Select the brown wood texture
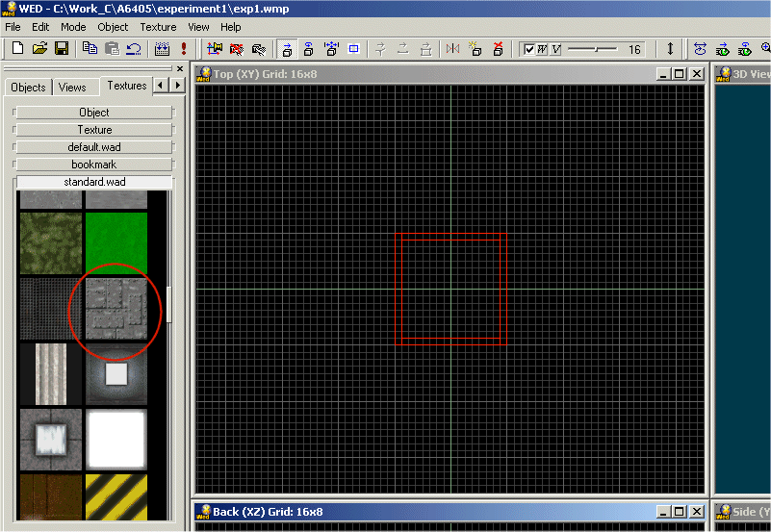This screenshot has width=771, height=532. [x=51, y=496]
